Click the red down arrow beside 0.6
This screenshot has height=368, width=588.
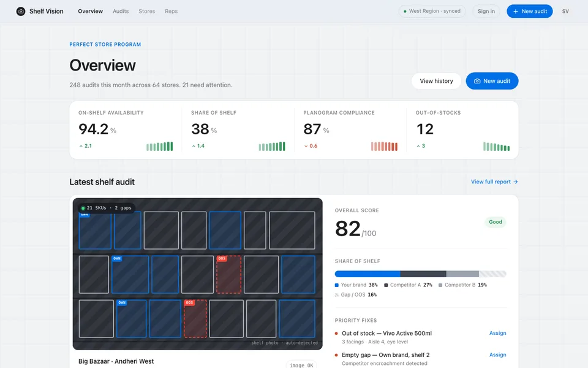(306, 146)
